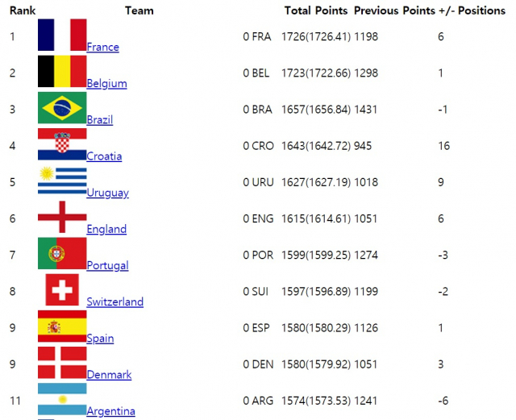Click the Portugal flag image
The height and width of the screenshot is (420, 516).
coord(62,253)
